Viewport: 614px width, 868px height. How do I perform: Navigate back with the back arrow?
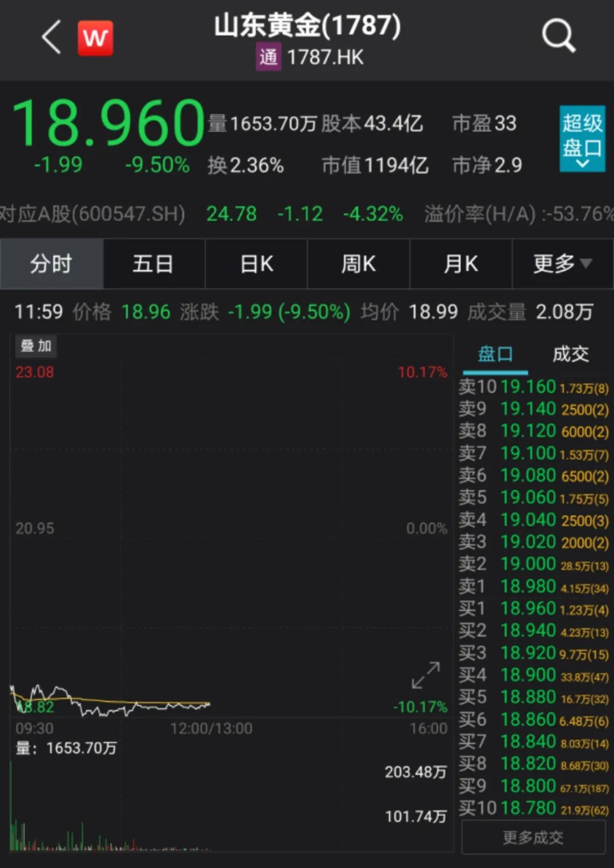pyautogui.click(x=51, y=38)
